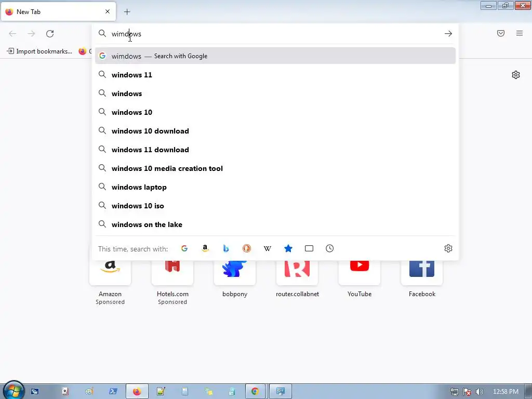
Task: Open the Firefox hamburger menu
Action: (520, 33)
